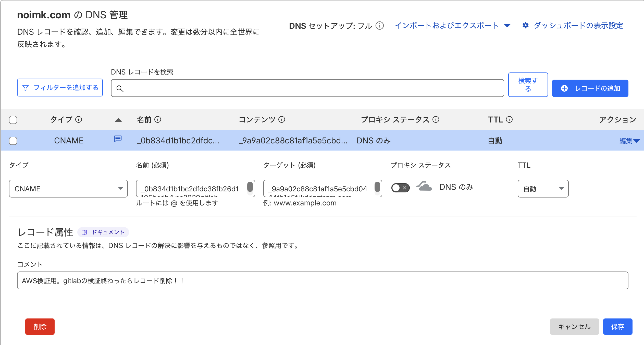Open the TTL 自動 dropdown
644x345 pixels.
tap(543, 189)
